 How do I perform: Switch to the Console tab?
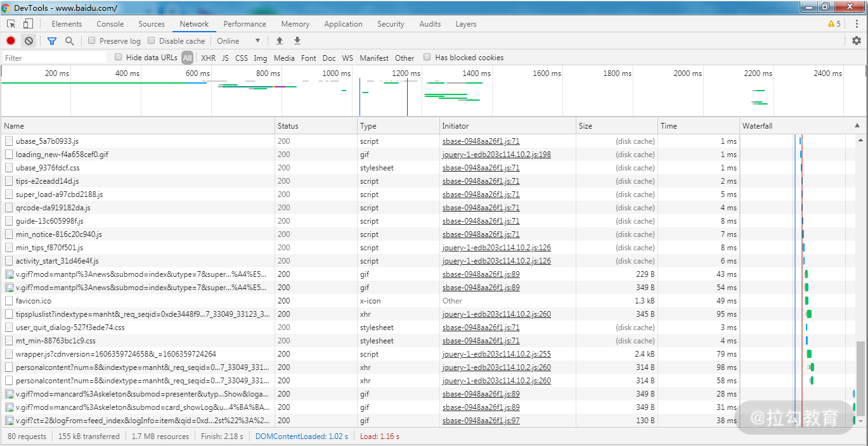[x=110, y=24]
